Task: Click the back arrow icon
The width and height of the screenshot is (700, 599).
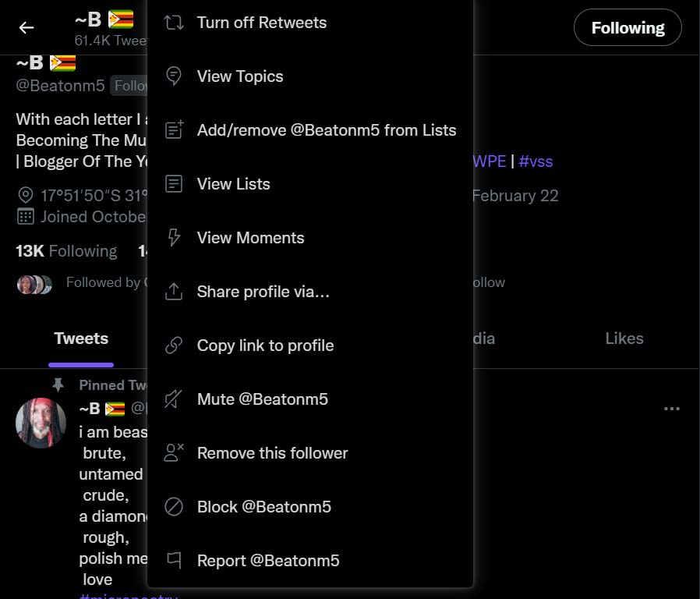Action: [27, 28]
